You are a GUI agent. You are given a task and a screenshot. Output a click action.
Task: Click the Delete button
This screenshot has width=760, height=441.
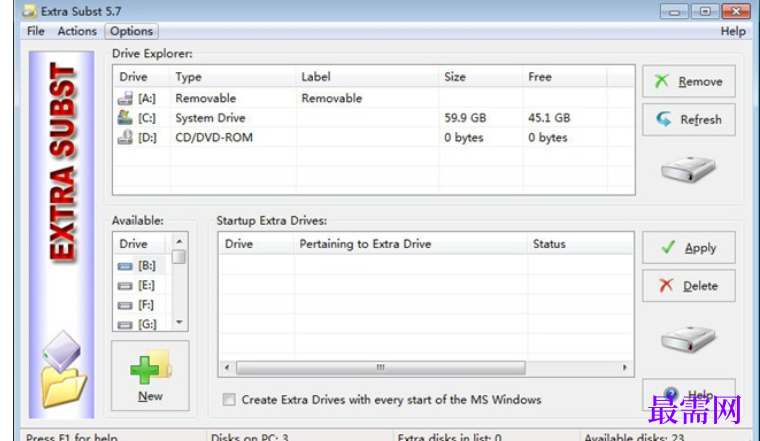pyautogui.click(x=689, y=286)
